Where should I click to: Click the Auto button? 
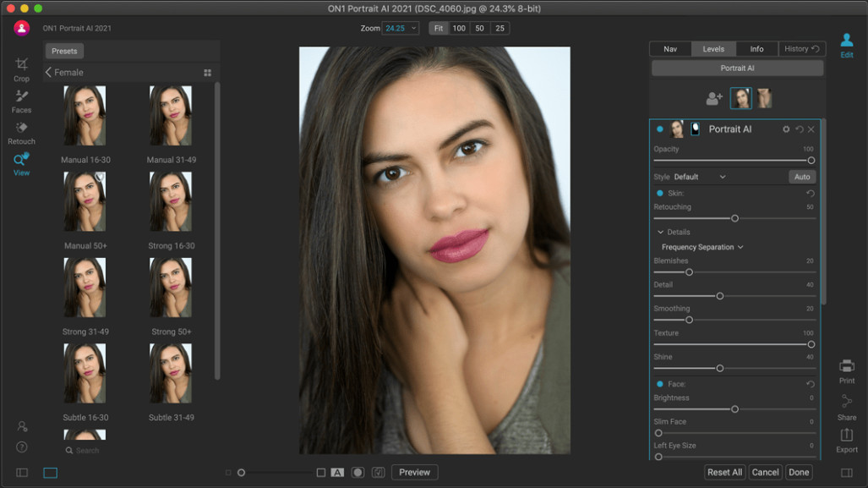(802, 177)
